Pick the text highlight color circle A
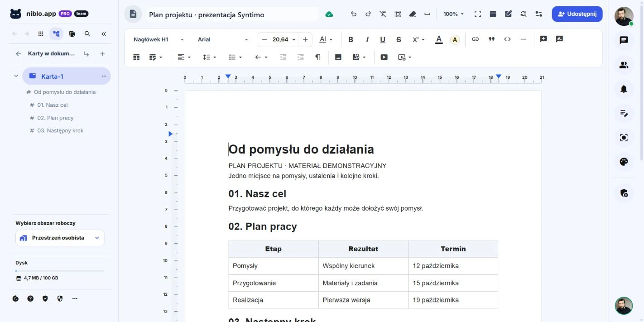The height and width of the screenshot is (322, 644). tap(455, 39)
